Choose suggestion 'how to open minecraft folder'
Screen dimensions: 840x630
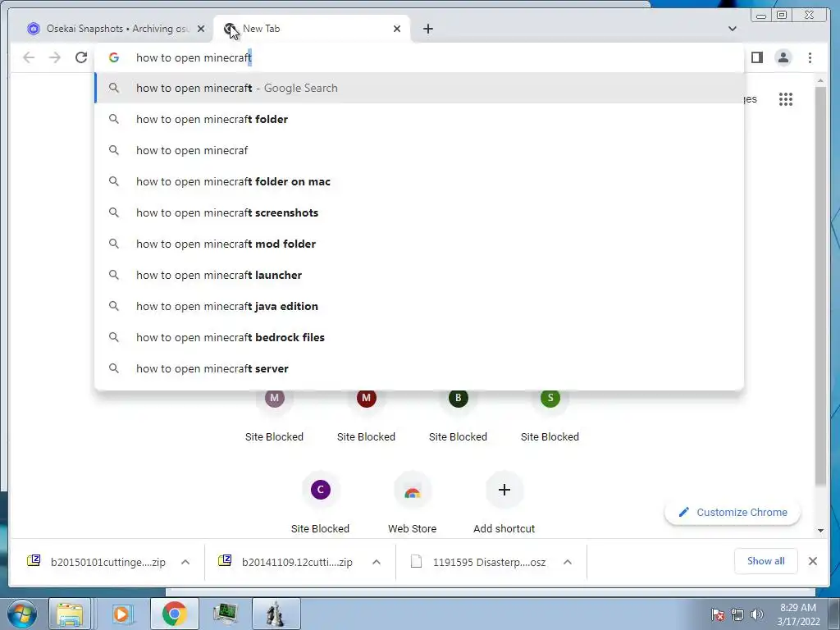pyautogui.click(x=419, y=119)
